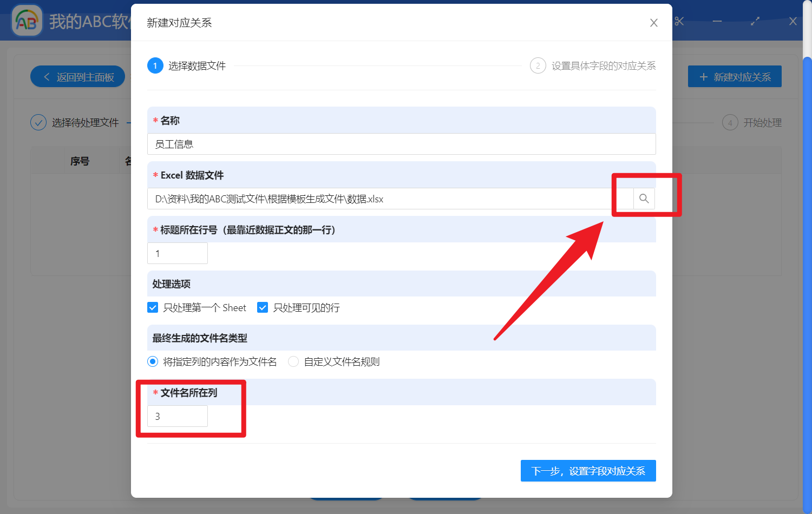Image resolution: width=812 pixels, height=514 pixels.
Task: Click the 下一步，设置字段对应关系 button
Action: (x=588, y=471)
